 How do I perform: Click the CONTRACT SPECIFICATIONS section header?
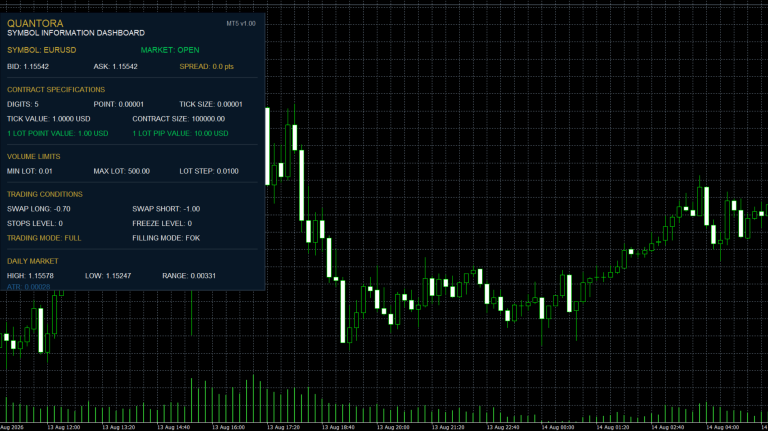[56, 90]
